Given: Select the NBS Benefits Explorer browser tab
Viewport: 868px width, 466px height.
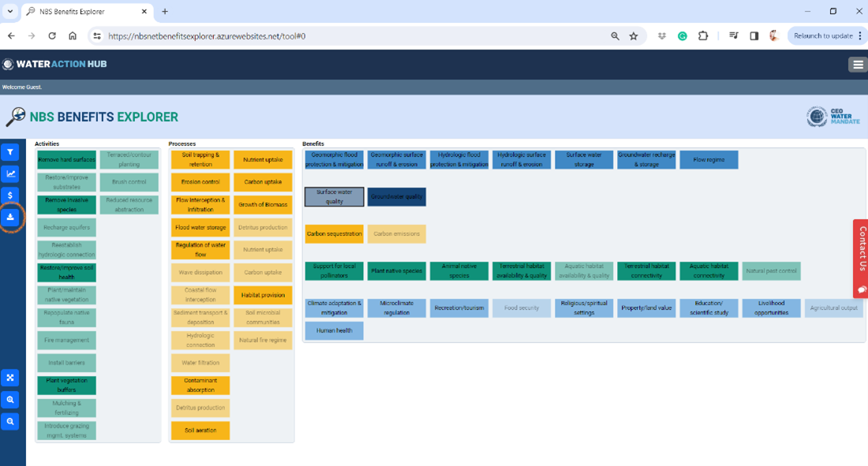Looking at the screenshot, I should [x=87, y=12].
